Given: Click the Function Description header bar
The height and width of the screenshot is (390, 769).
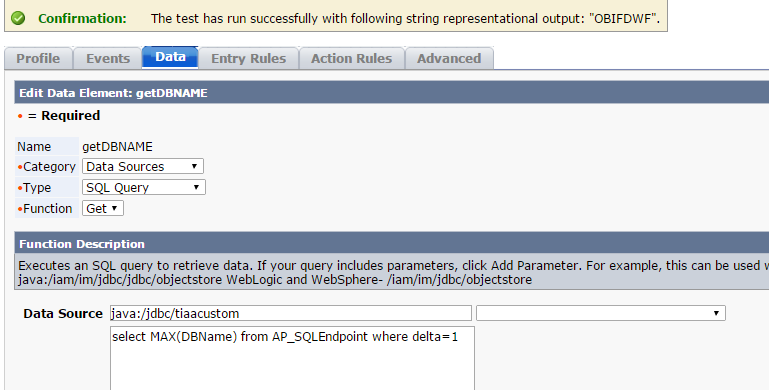Looking at the screenshot, I should [x=391, y=244].
